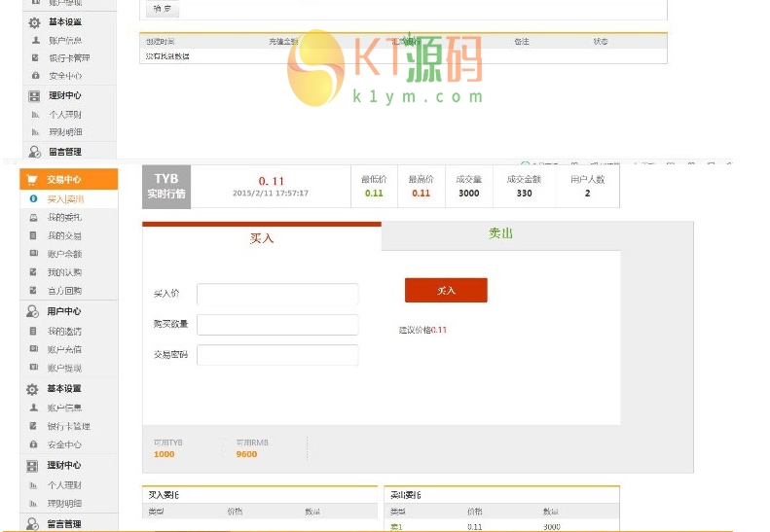Viewport: 770px width, 532px height.
Task: Click the blue info icon beside 买入|卖出
Action: (33, 198)
